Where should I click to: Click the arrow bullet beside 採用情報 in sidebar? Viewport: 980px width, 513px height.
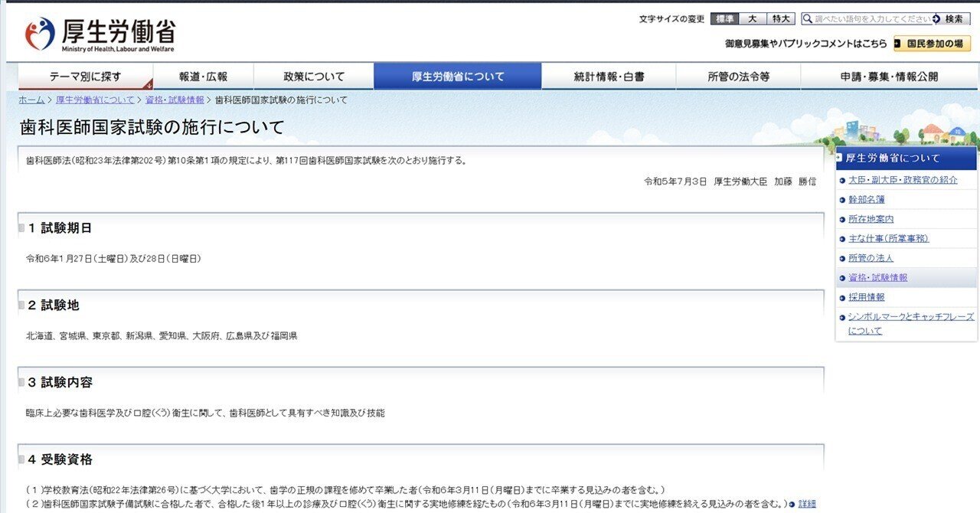[841, 297]
